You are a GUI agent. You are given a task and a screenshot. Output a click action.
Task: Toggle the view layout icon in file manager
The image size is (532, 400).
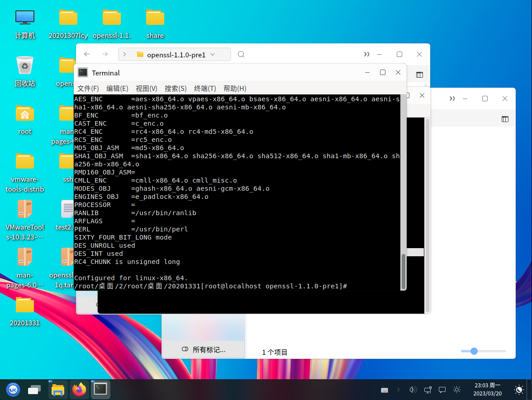(x=419, y=75)
